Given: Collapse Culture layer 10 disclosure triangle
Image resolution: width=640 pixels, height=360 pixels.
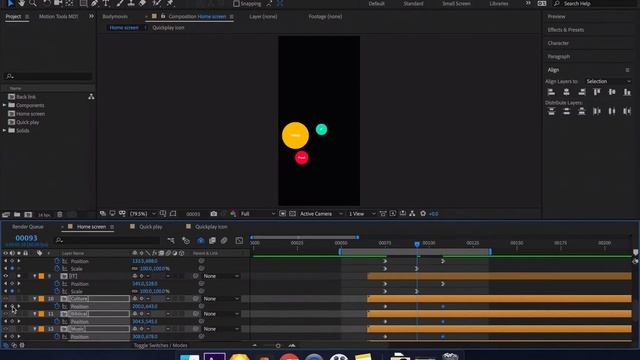Looking at the screenshot, I should click(35, 299).
